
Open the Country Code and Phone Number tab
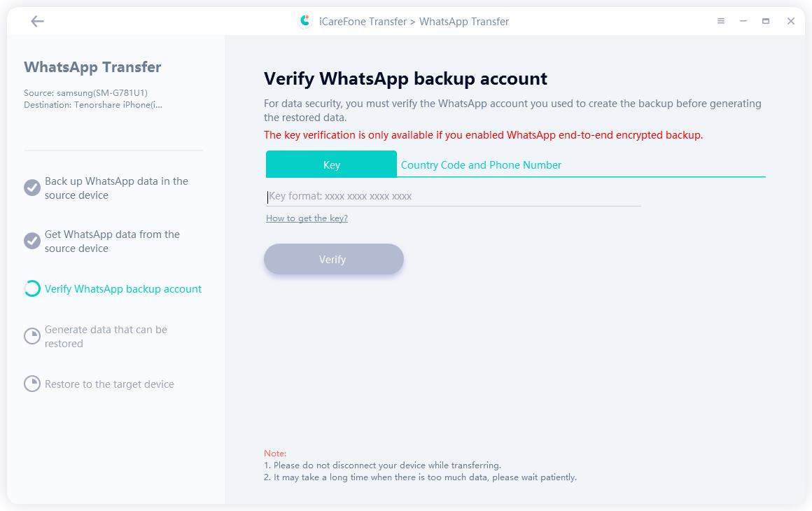481,164
